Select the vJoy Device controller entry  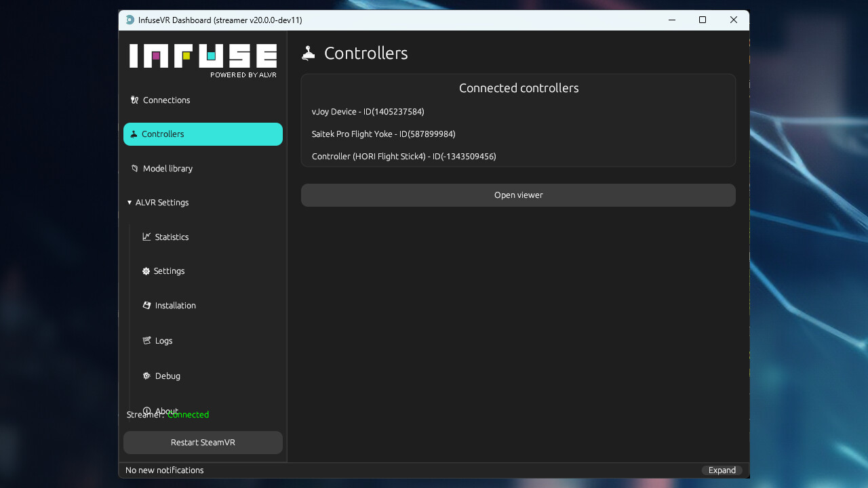368,111
